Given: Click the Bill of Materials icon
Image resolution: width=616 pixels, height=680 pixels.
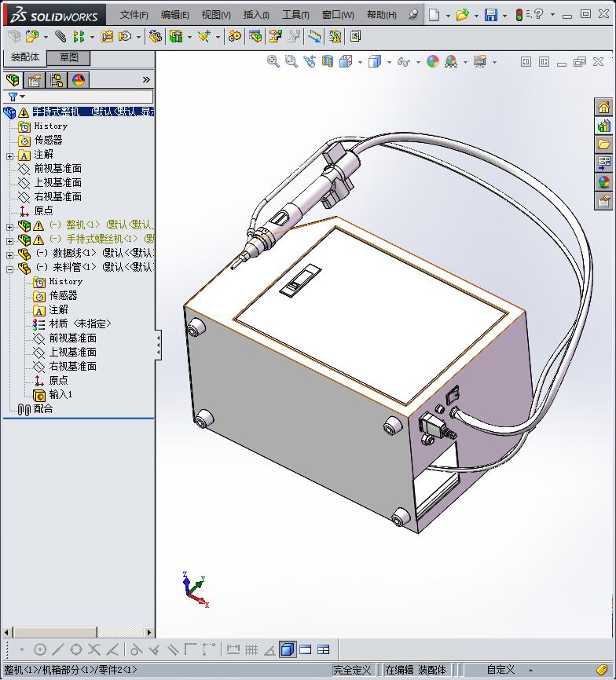Looking at the screenshot, I should [x=255, y=36].
